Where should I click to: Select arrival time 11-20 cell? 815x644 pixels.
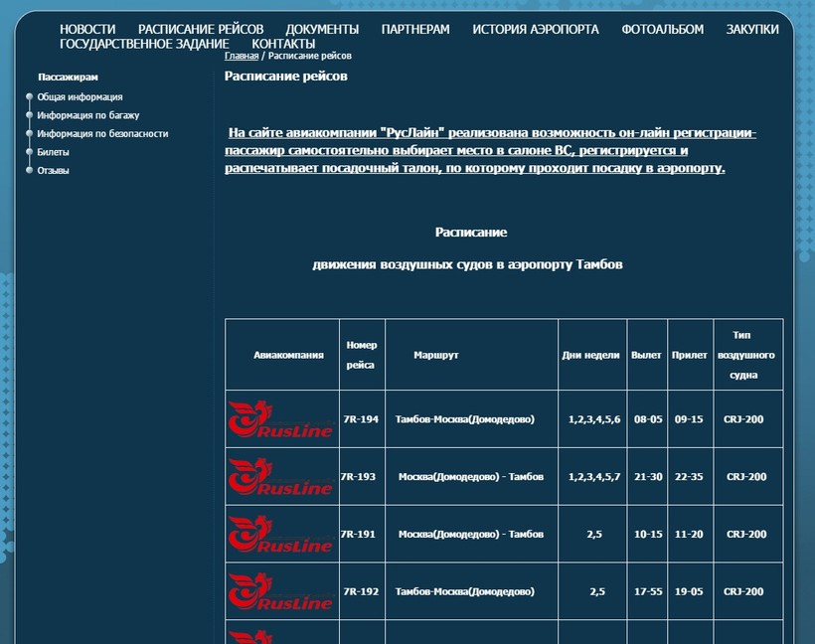point(690,534)
